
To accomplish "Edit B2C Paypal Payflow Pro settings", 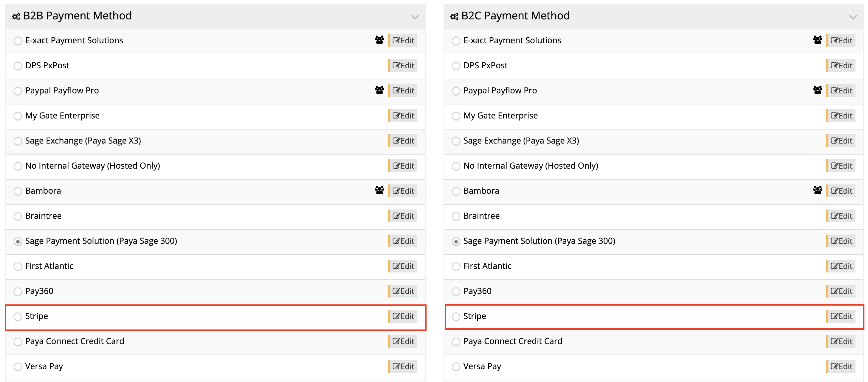I will 841,90.
